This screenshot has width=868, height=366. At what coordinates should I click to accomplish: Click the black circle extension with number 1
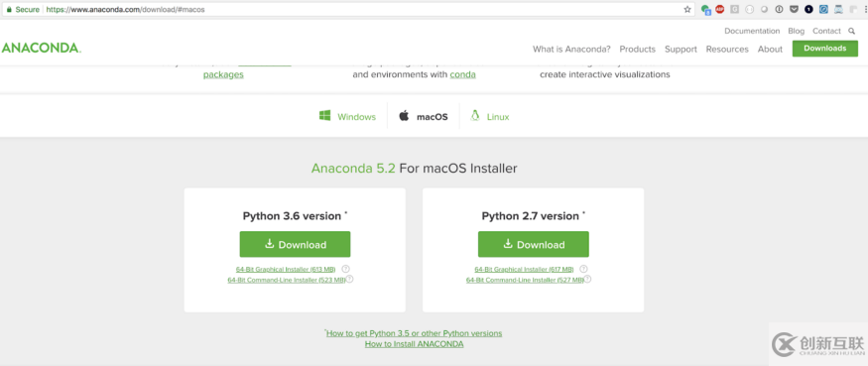click(x=808, y=9)
